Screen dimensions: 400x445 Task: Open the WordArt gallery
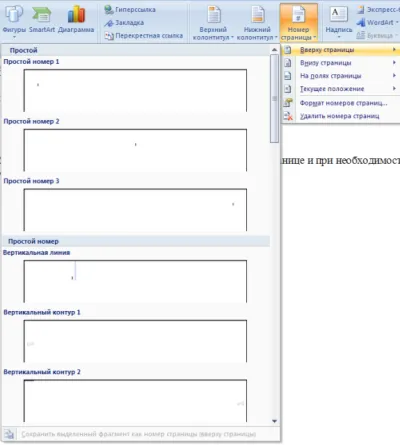(377, 22)
